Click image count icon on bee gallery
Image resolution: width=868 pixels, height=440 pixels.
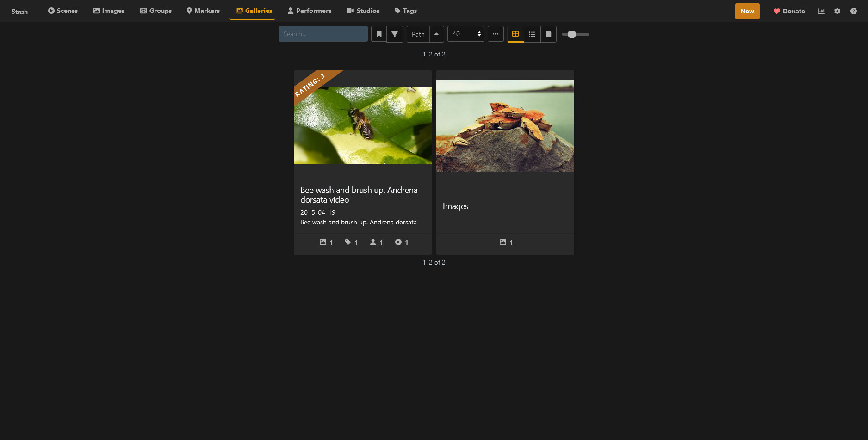[326, 242]
